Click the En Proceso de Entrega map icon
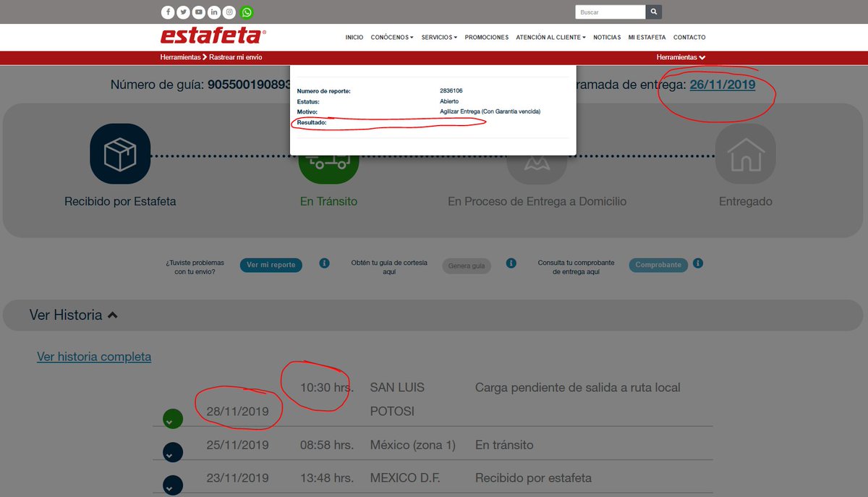868x497 pixels. click(x=537, y=168)
